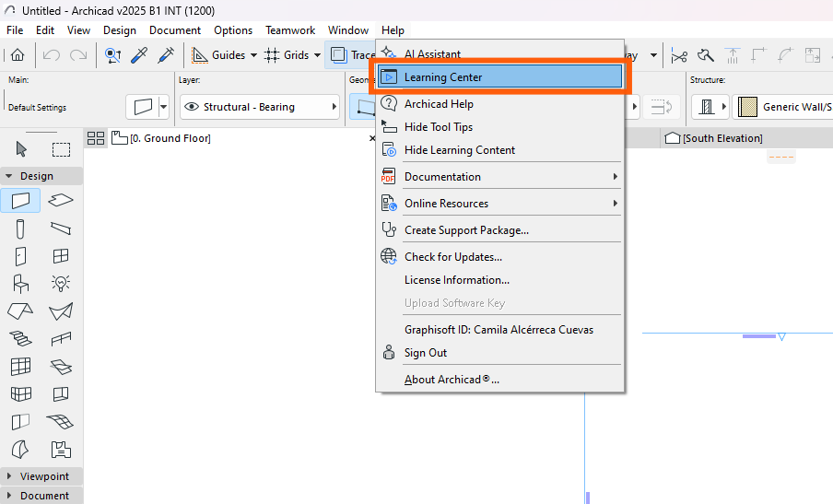Click the Undo arrow icon

pos(51,54)
